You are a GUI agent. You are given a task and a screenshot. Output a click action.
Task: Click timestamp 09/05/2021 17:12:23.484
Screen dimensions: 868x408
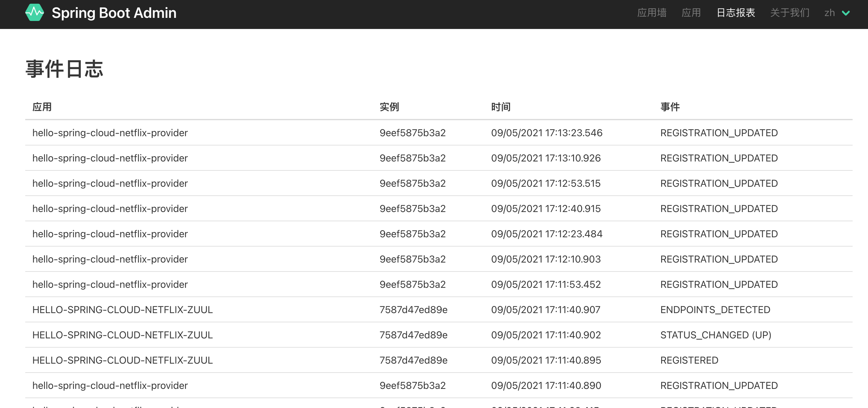547,234
